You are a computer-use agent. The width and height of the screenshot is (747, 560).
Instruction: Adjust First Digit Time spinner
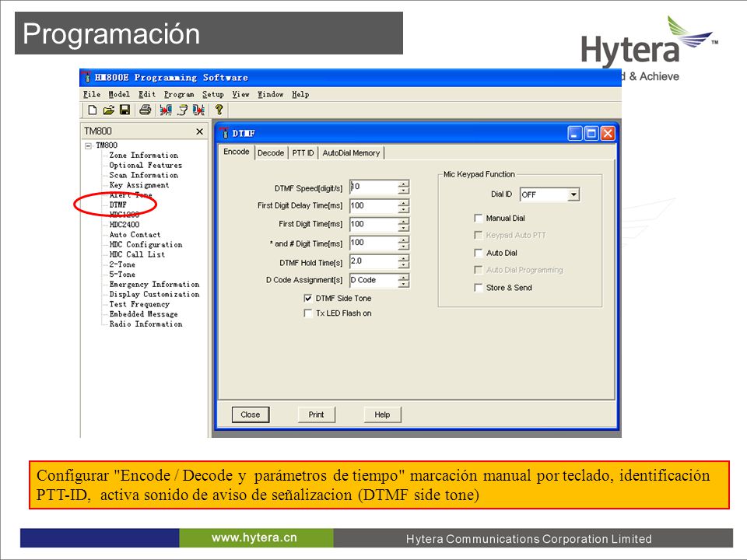[x=404, y=225]
